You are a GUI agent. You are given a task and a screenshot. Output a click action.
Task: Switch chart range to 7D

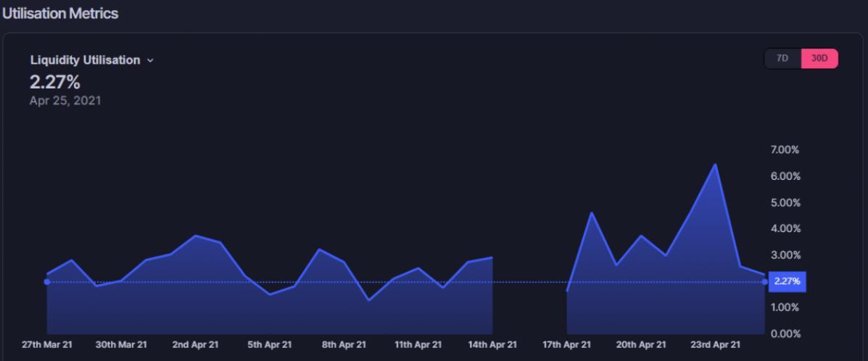pos(782,59)
